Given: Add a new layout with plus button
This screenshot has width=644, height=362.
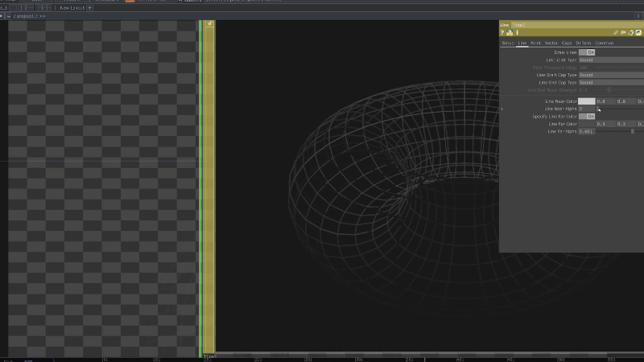Looking at the screenshot, I should [x=90, y=7].
